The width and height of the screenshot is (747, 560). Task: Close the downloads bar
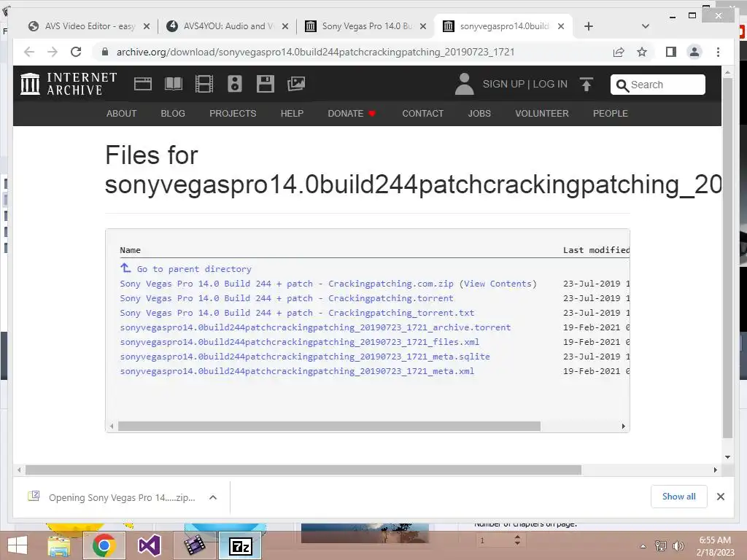(x=721, y=497)
